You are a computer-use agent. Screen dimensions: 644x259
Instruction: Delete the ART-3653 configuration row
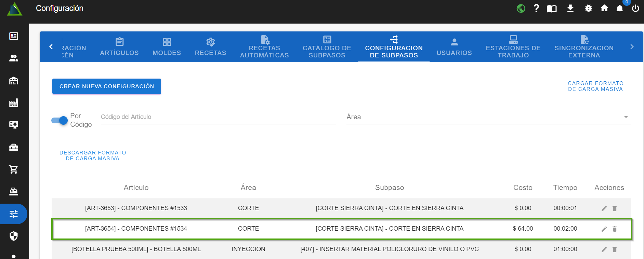pos(615,208)
